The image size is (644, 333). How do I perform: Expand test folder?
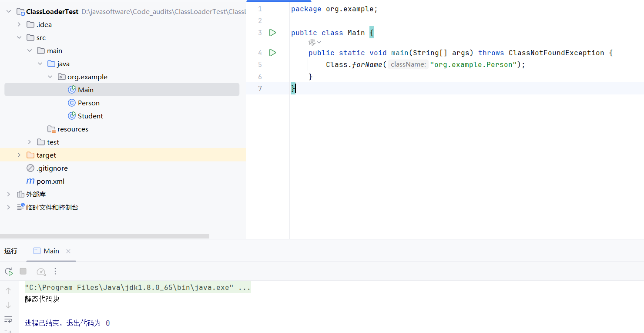click(x=30, y=142)
